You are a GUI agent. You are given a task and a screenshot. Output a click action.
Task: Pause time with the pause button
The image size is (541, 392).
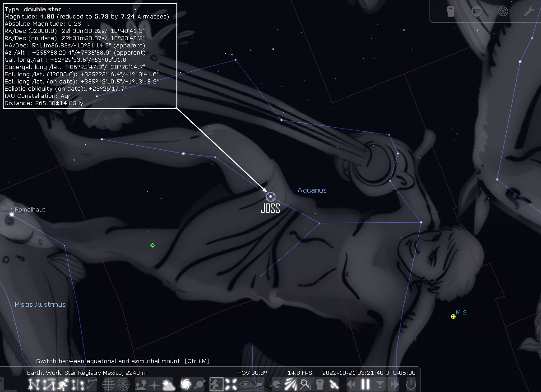tap(365, 384)
